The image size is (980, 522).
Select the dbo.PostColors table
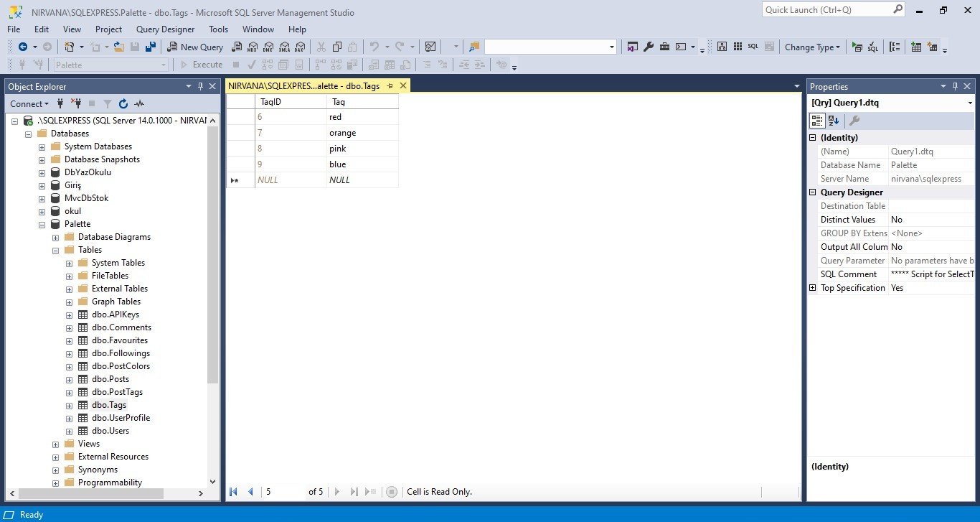point(121,366)
